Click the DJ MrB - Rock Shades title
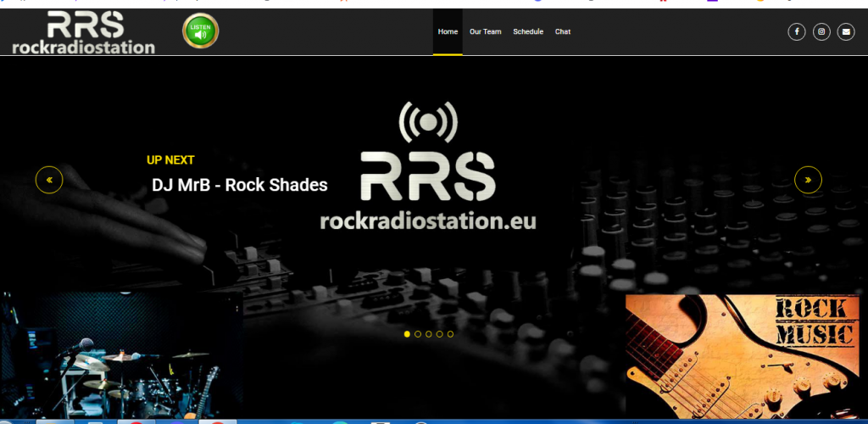Image resolution: width=868 pixels, height=424 pixels. (x=239, y=185)
